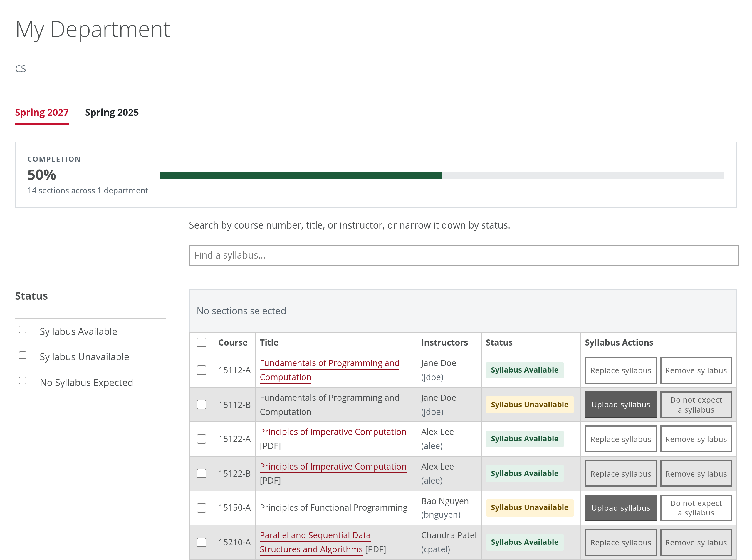The width and height of the screenshot is (752, 560).
Task: Click Remove syllabus for 15210-A
Action: (x=696, y=542)
